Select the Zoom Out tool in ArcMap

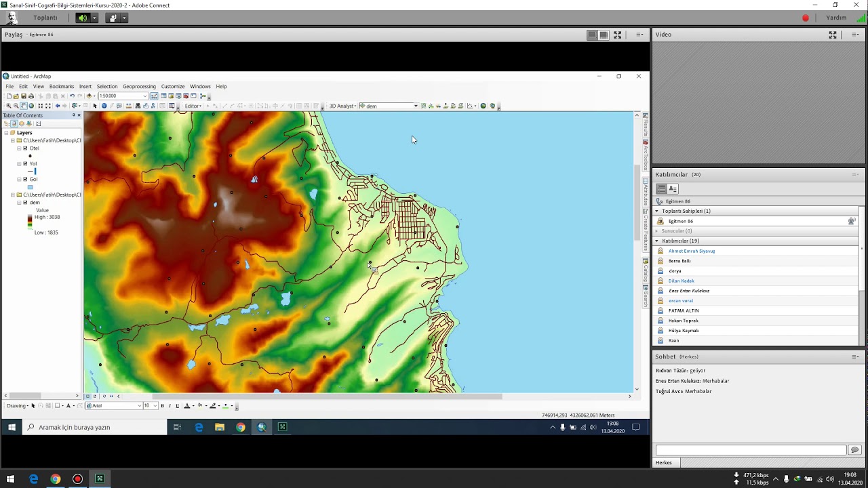[x=16, y=106]
